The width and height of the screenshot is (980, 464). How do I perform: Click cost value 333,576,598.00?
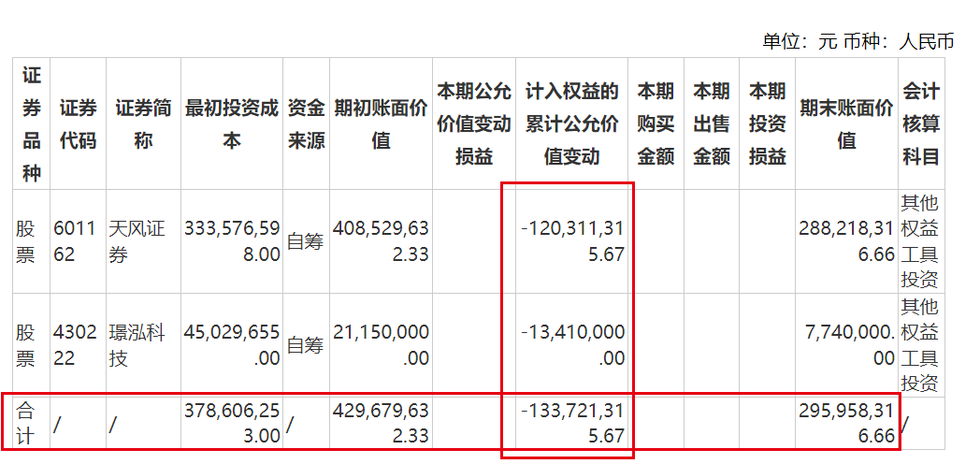point(232,241)
